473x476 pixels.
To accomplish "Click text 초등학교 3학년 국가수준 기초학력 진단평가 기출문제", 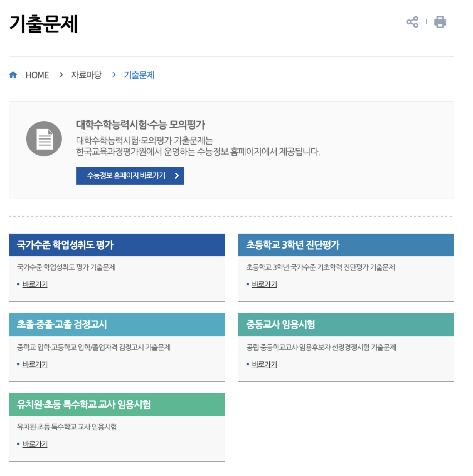I will click(x=321, y=267).
